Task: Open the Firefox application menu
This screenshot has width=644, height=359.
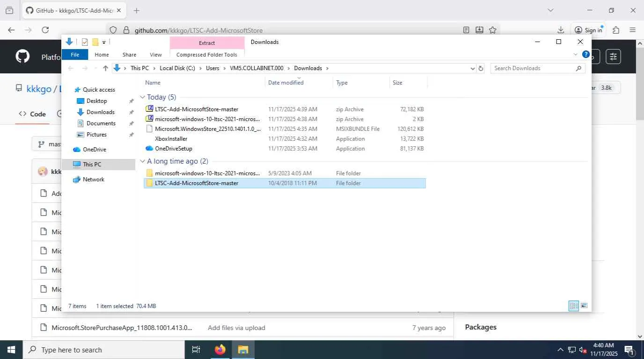Action: click(x=633, y=30)
